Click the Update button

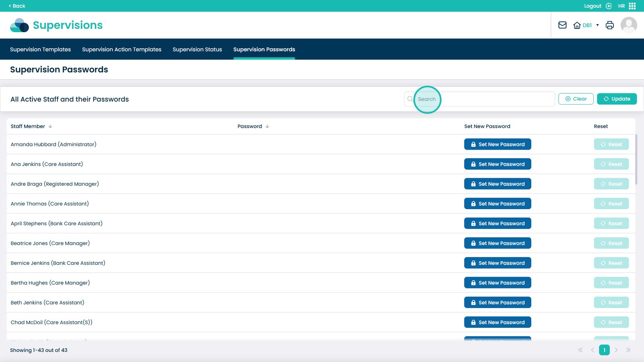coord(617,99)
